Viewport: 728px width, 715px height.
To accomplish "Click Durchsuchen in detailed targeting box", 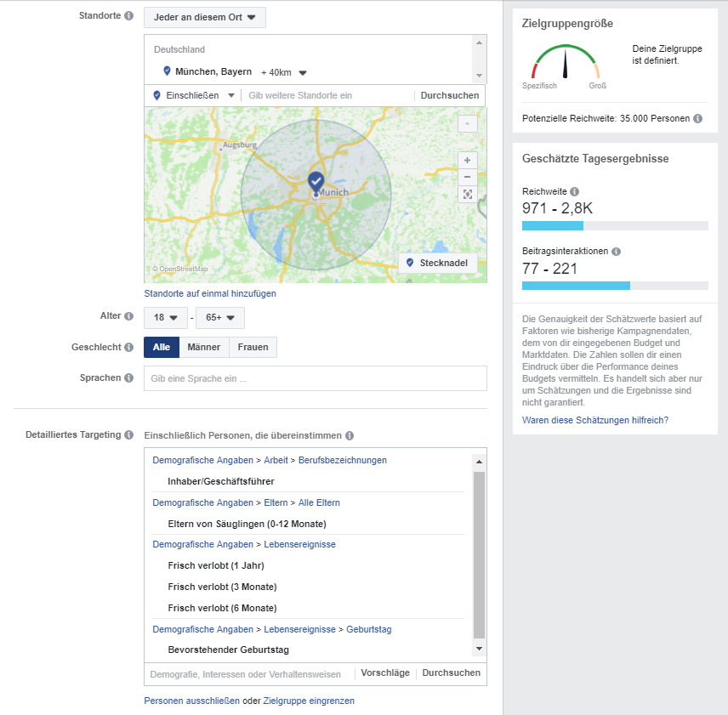I will [451, 673].
